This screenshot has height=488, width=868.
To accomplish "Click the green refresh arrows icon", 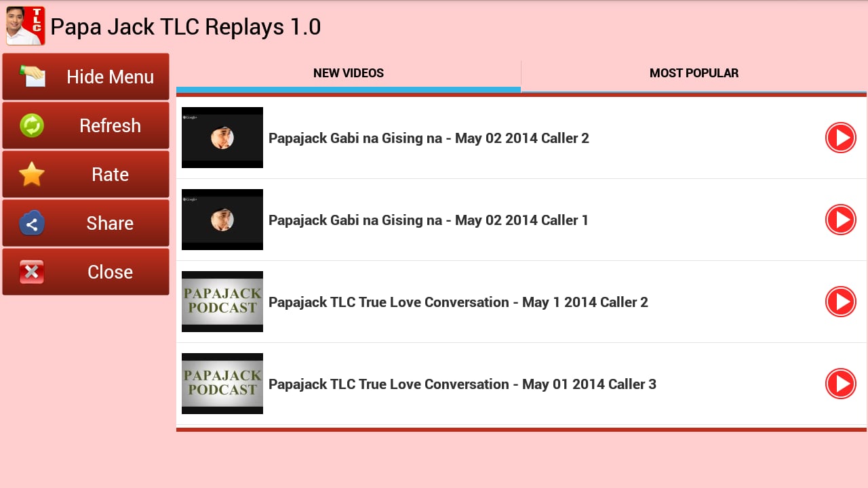I will coord(32,125).
